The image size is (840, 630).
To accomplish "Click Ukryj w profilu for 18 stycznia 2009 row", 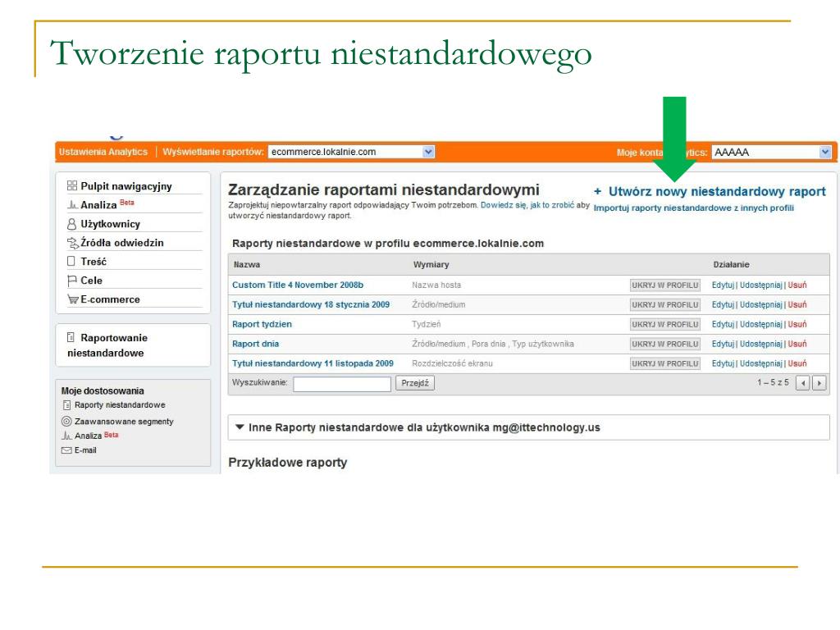I will coord(664,305).
